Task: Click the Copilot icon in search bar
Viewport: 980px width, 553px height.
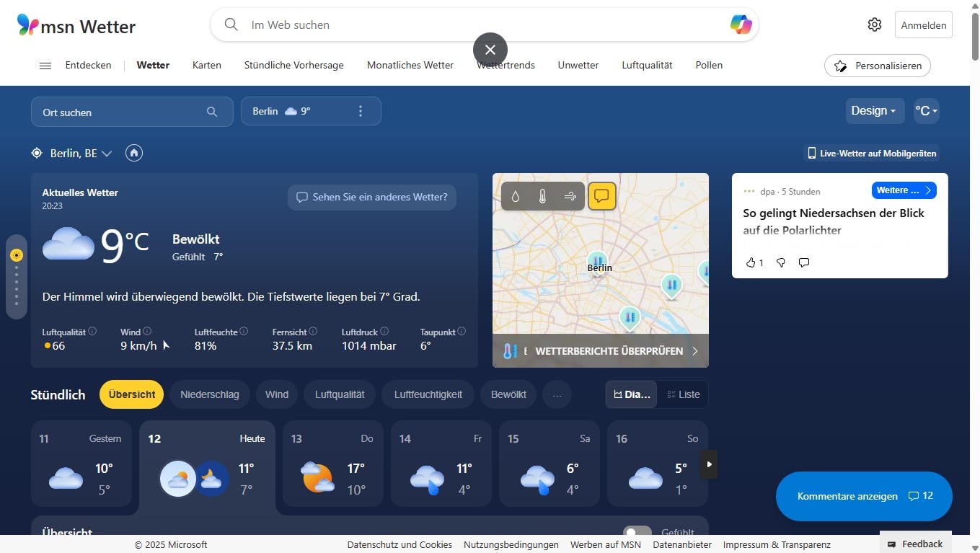Action: (x=741, y=25)
